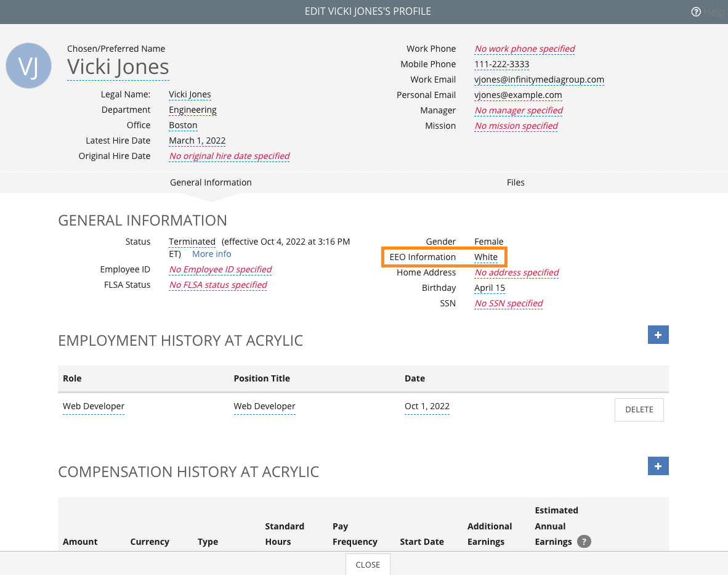Specify the Employee ID
Viewport: 728px width, 575px height.
(220, 269)
